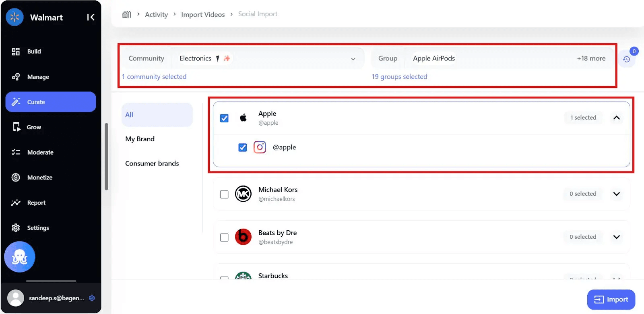644x314 pixels.
Task: Select the My Brand category tab
Action: (157, 139)
